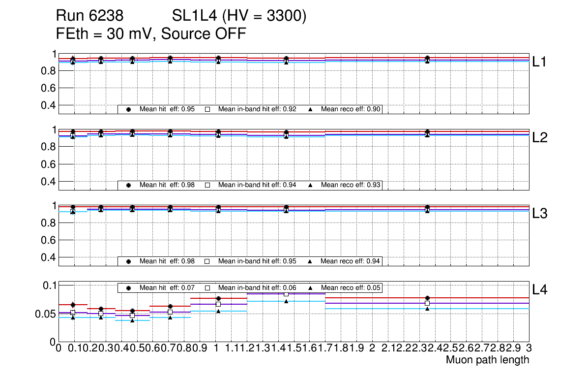
Task: Click the L4 panel label
Action: tap(541, 290)
